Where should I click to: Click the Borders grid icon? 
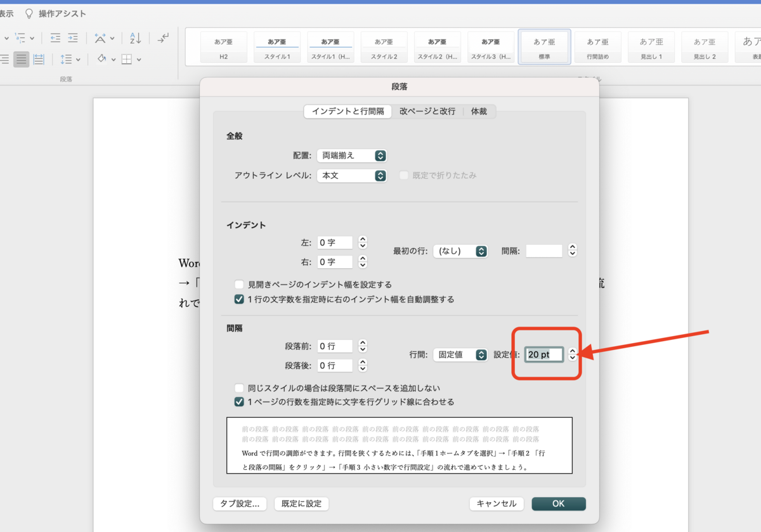tap(127, 59)
